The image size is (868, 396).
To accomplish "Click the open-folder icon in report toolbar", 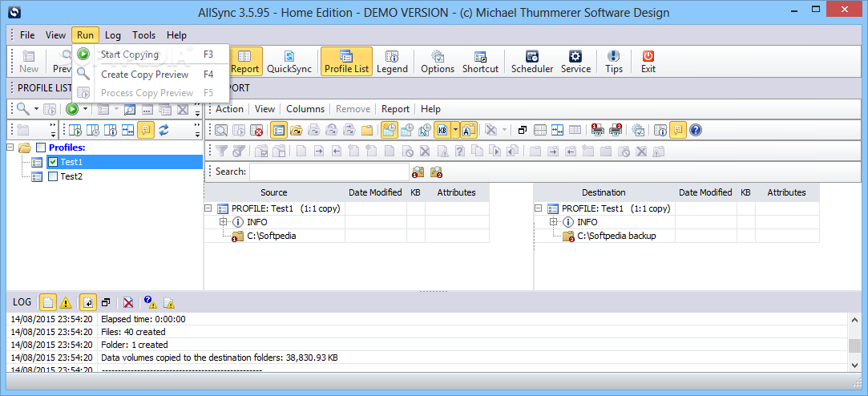I will pyautogui.click(x=297, y=130).
